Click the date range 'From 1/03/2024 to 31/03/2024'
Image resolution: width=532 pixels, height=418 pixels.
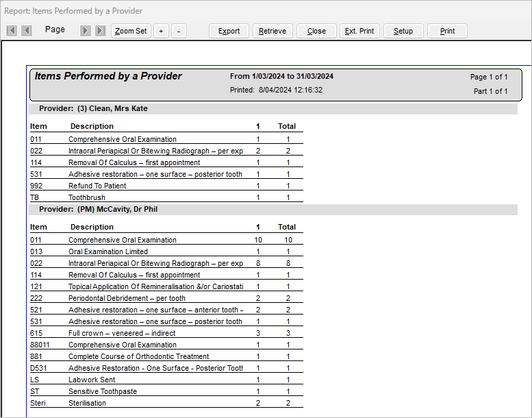[x=281, y=76]
